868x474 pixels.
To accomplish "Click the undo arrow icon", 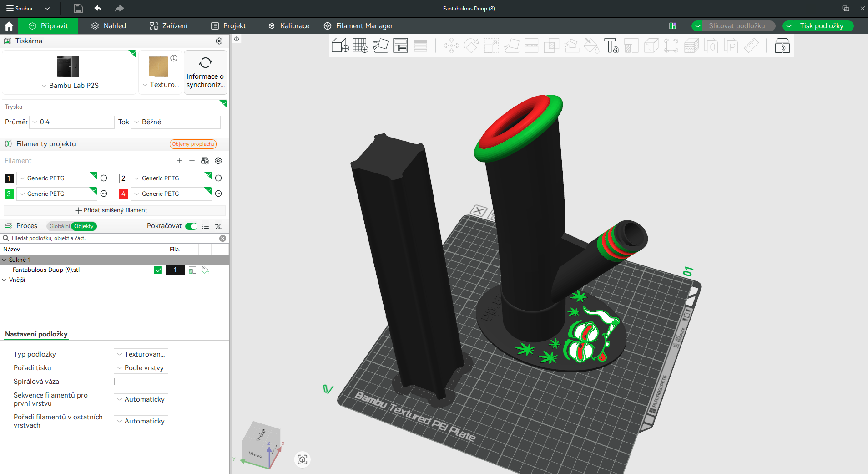I will pos(98,8).
